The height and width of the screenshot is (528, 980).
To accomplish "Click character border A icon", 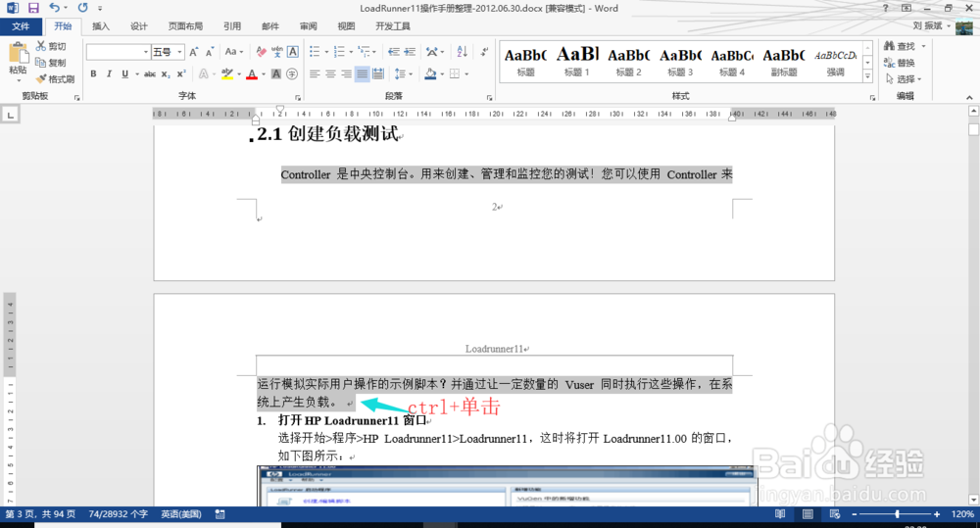I will (292, 52).
